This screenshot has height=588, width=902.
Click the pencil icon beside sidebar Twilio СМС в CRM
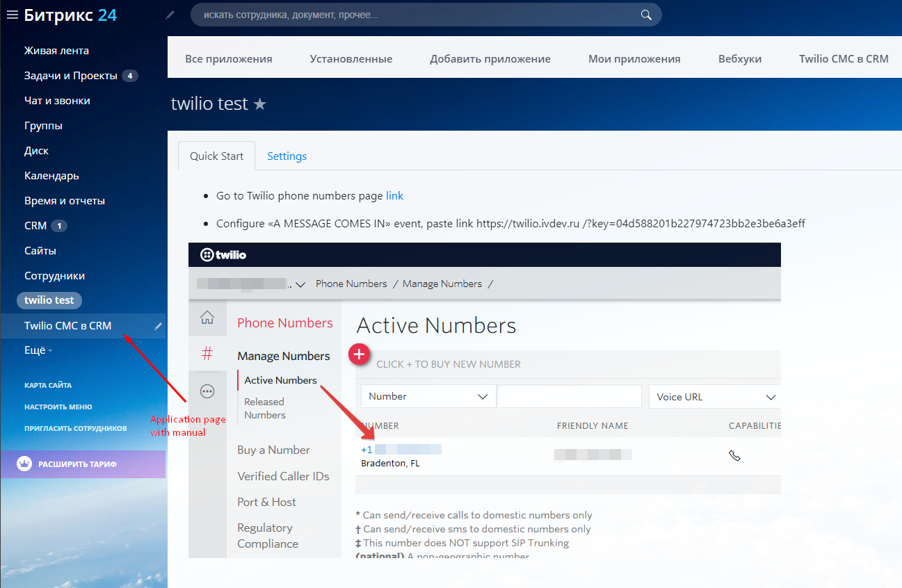pyautogui.click(x=159, y=326)
